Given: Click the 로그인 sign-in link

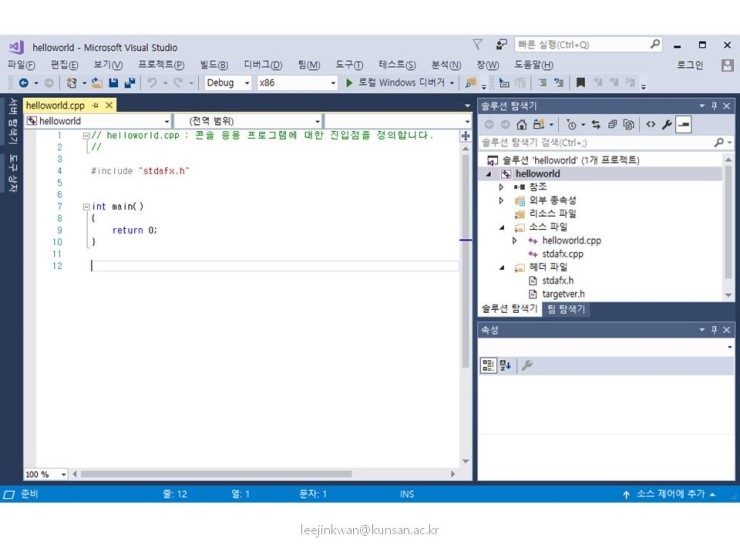Looking at the screenshot, I should click(690, 65).
